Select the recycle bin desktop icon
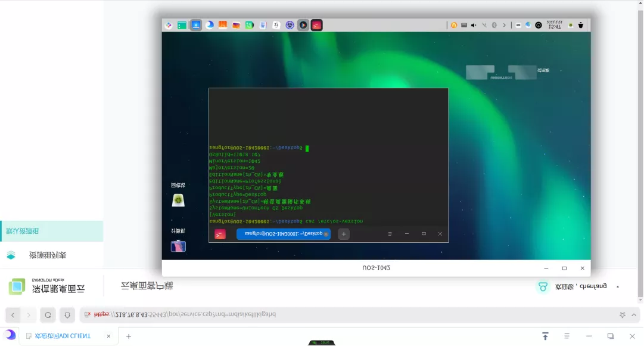This screenshot has height=346, width=644. click(178, 200)
